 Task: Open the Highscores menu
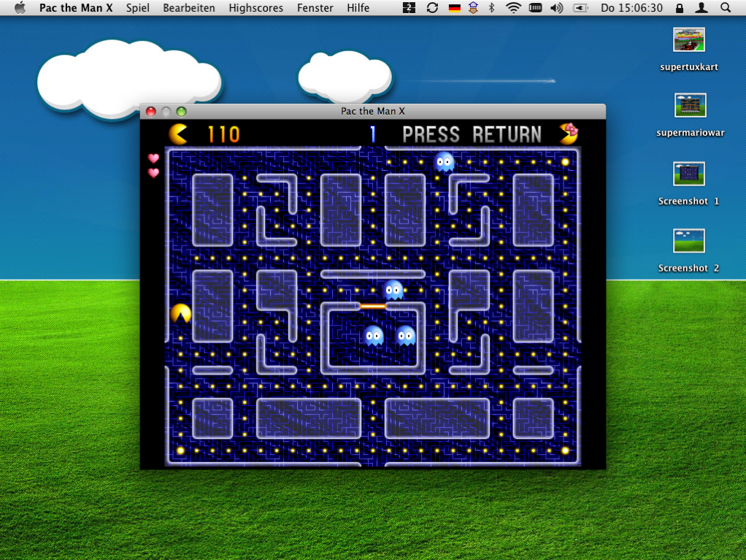tap(256, 8)
